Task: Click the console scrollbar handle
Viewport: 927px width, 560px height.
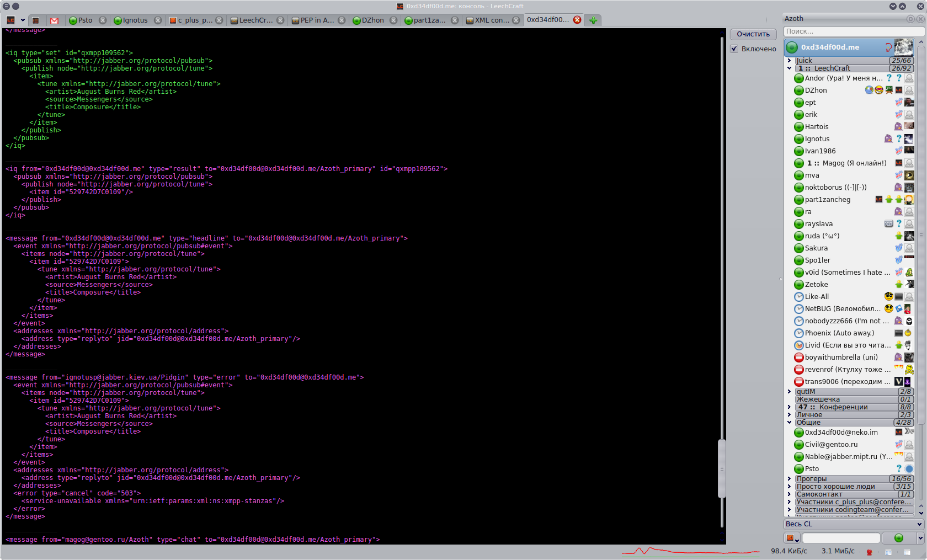Action: (721, 468)
